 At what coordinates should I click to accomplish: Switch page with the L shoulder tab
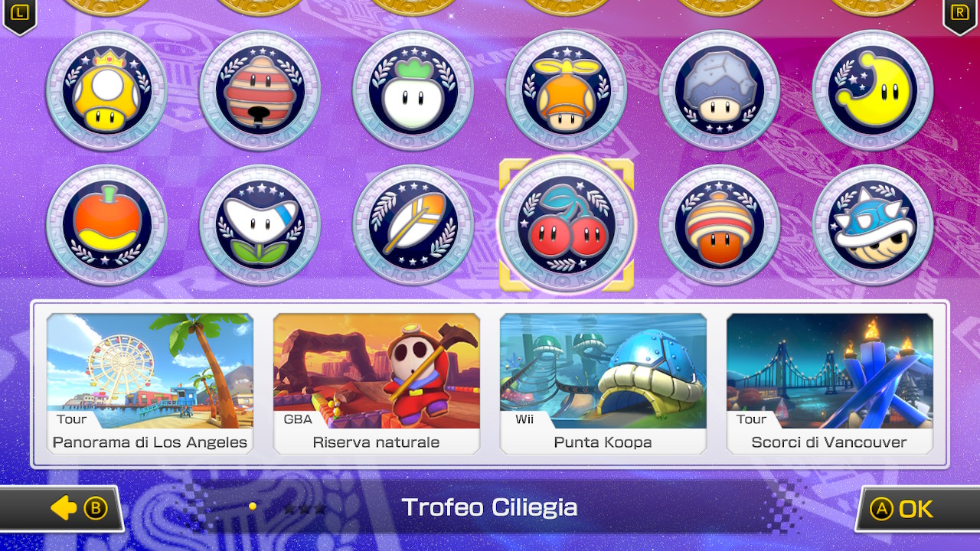[19, 16]
